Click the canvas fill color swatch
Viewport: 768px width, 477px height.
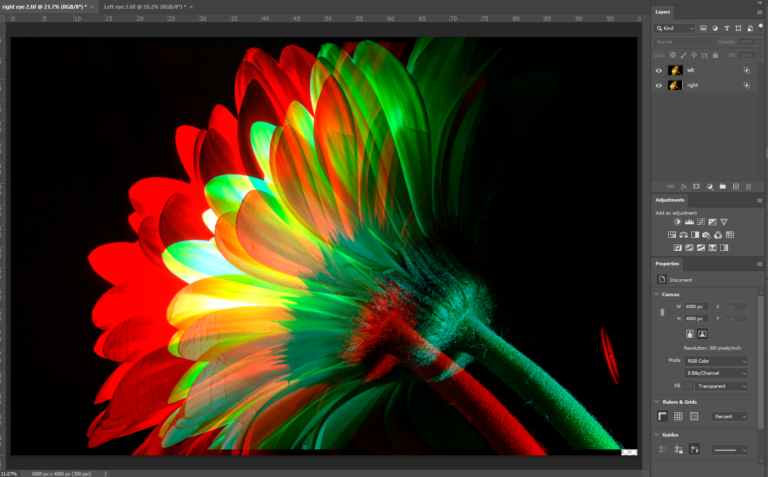[x=689, y=386]
